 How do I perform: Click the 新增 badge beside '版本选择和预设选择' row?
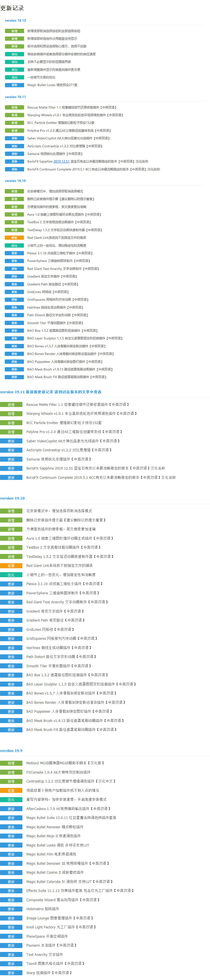[x=15, y=46]
